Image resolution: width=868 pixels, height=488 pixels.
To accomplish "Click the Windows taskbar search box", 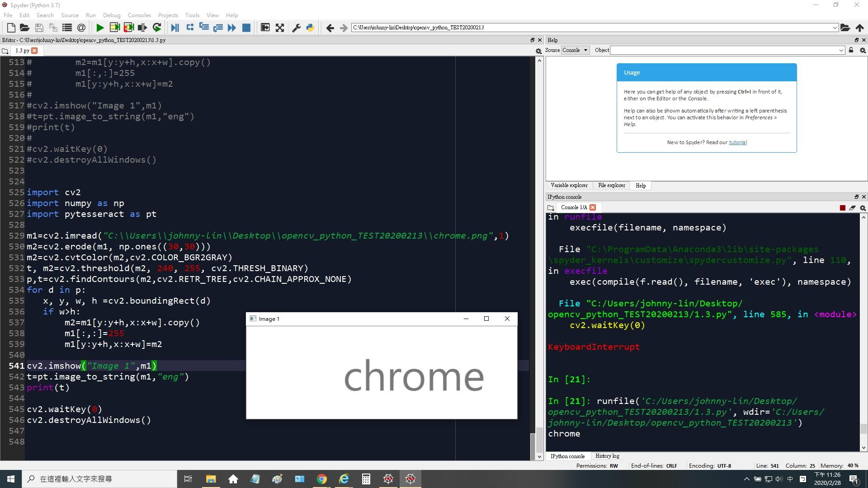I will coord(99,479).
